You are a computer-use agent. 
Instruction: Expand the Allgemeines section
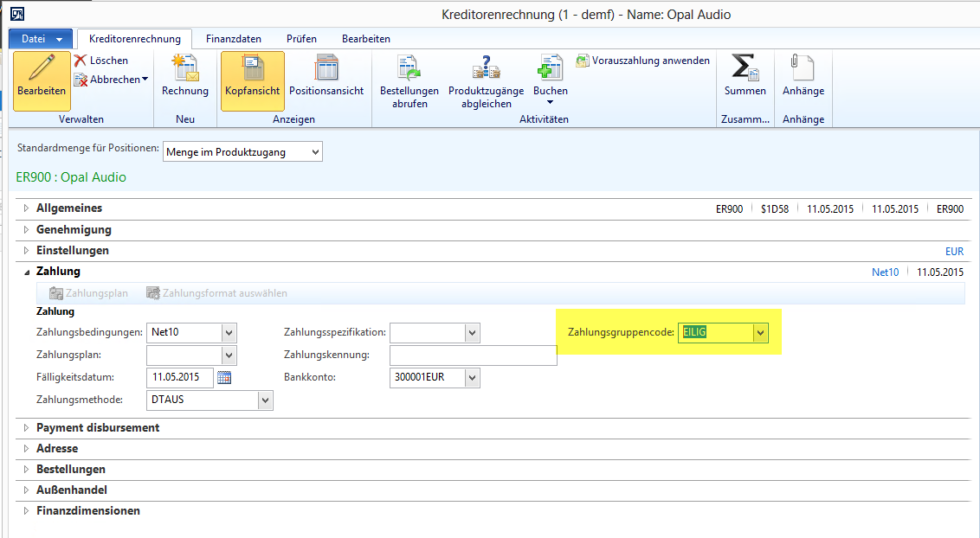27,208
